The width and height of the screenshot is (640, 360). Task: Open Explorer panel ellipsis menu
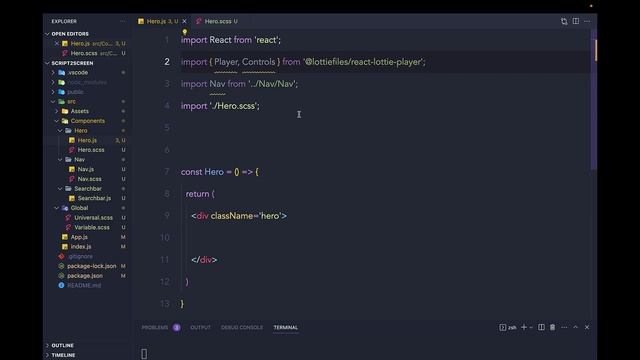[x=122, y=21]
